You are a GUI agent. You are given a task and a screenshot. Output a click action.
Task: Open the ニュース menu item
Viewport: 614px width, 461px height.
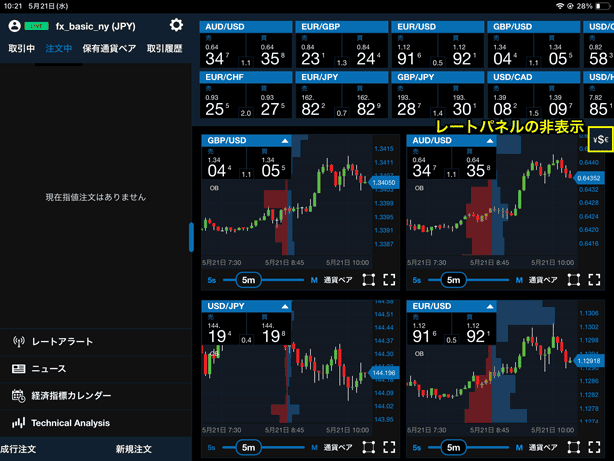tap(96, 369)
